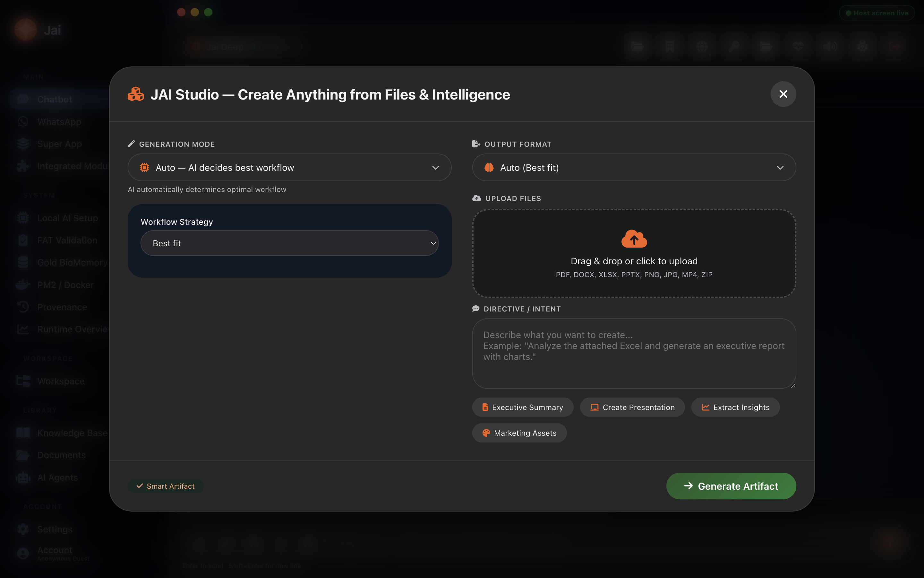The width and height of the screenshot is (924, 578).
Task: Click the Host screen live indicator
Action: click(x=877, y=13)
